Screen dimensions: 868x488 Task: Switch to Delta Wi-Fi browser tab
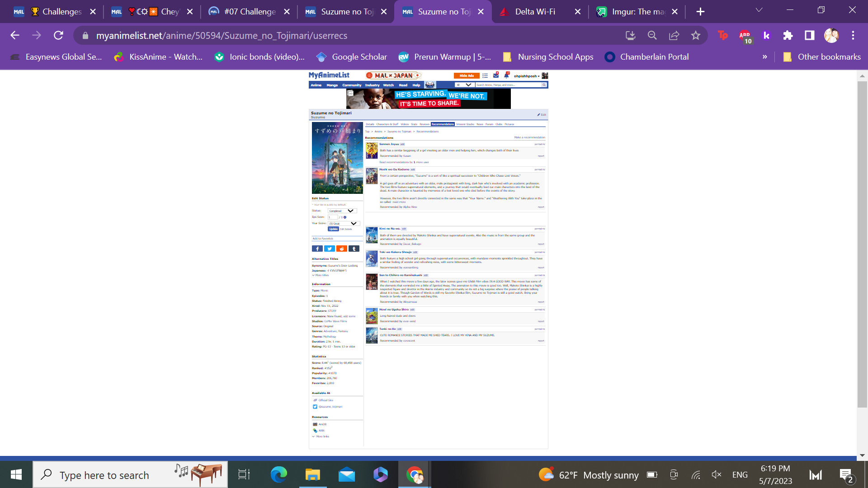pyautogui.click(x=540, y=12)
